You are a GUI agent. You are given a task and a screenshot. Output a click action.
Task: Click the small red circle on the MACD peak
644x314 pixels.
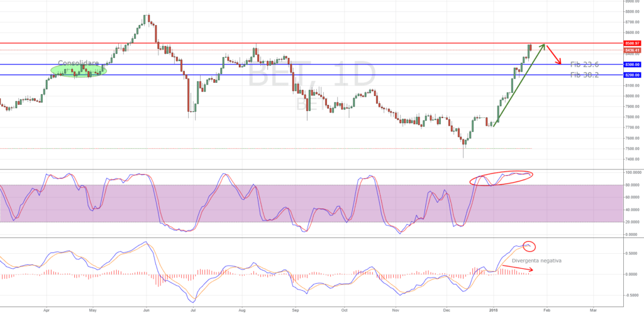tap(529, 245)
